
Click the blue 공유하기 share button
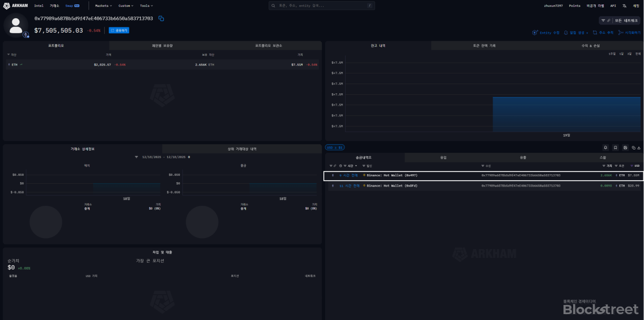coord(119,31)
